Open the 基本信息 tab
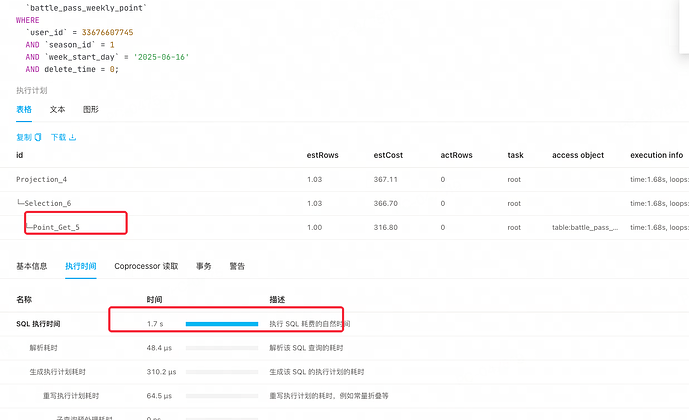 31,266
